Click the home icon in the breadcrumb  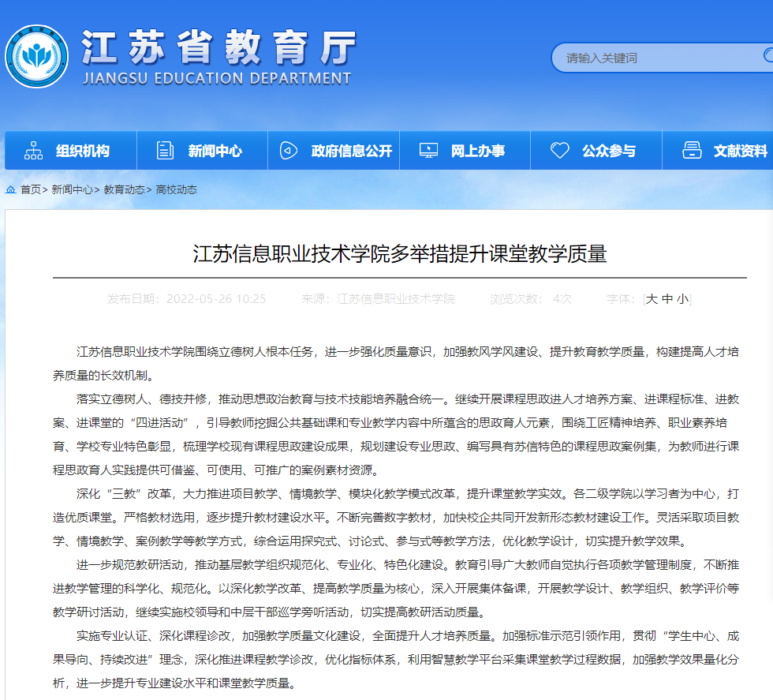click(10, 189)
